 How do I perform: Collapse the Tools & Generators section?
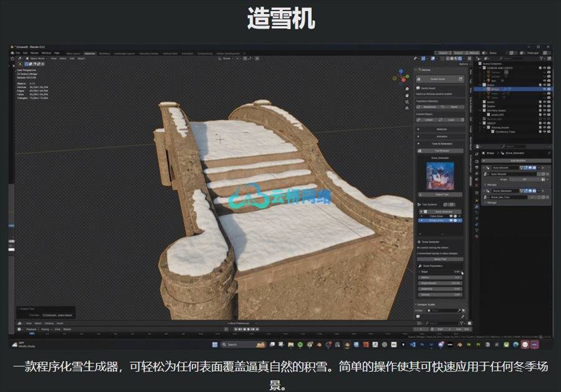click(x=441, y=143)
